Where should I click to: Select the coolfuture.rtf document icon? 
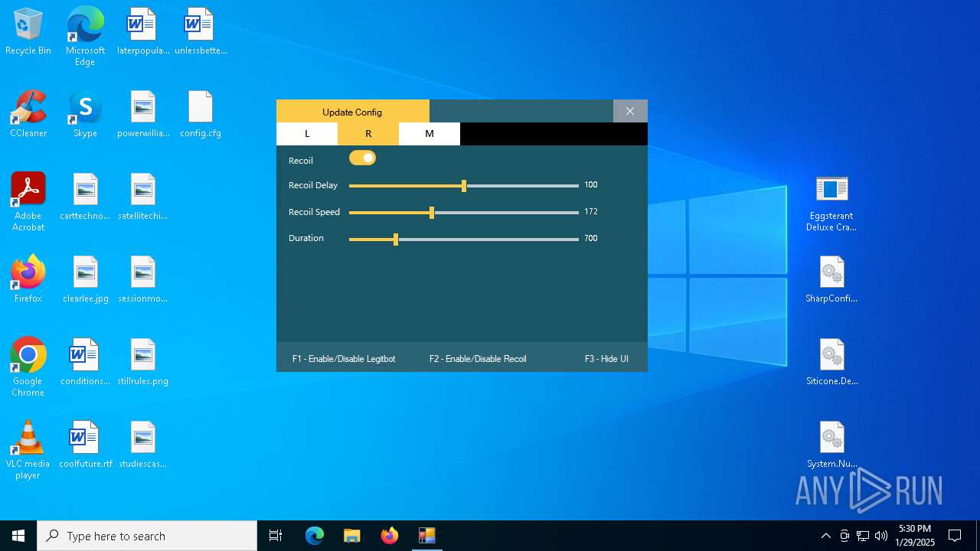85,445
